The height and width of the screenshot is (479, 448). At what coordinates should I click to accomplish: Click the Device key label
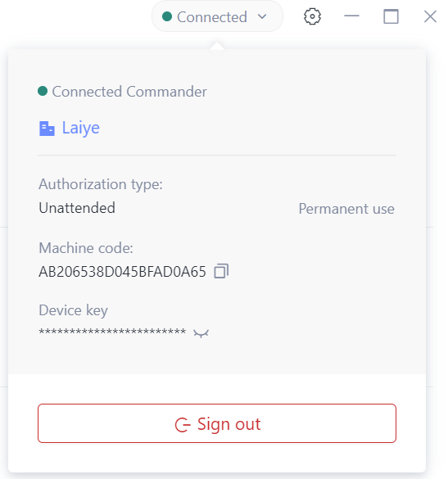[74, 310]
